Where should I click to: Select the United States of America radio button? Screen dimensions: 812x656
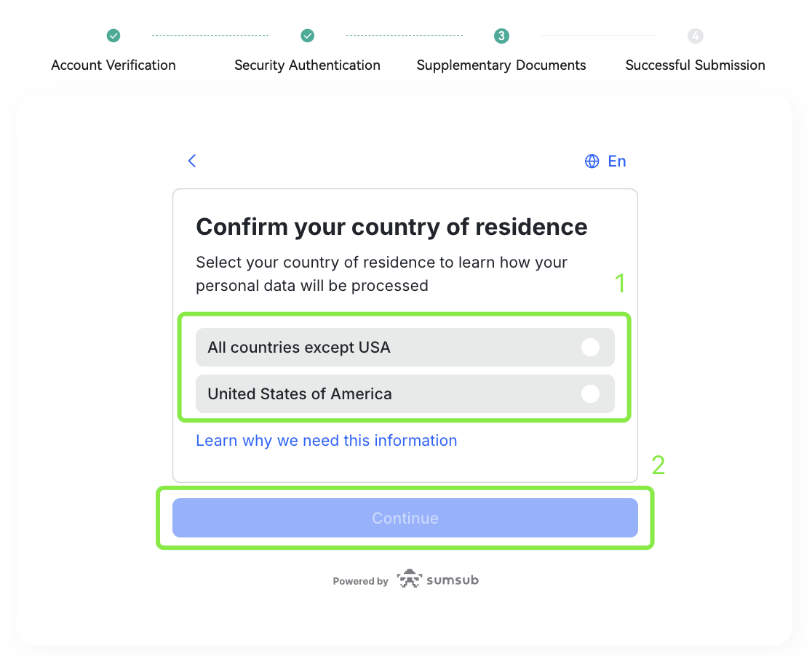pyautogui.click(x=590, y=394)
